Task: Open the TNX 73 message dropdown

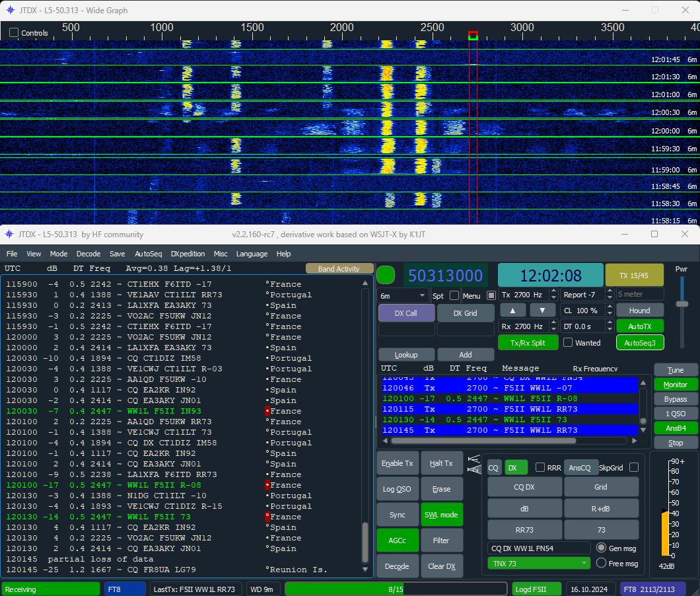Action: (539, 564)
